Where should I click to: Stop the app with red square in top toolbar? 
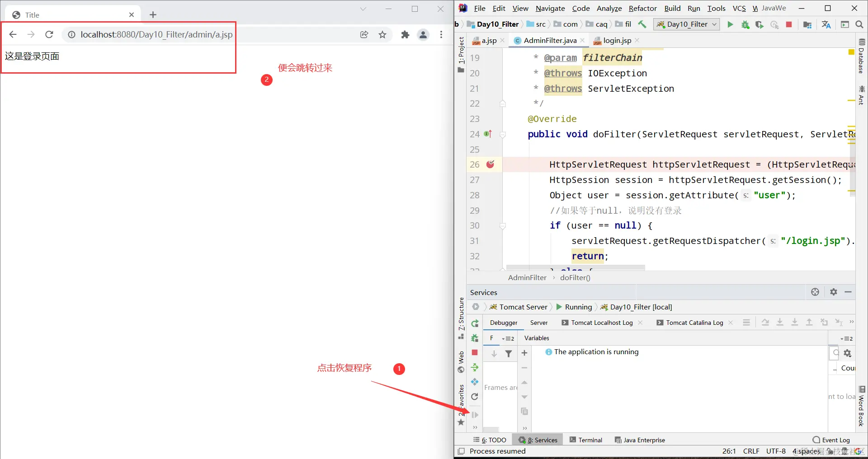(789, 24)
